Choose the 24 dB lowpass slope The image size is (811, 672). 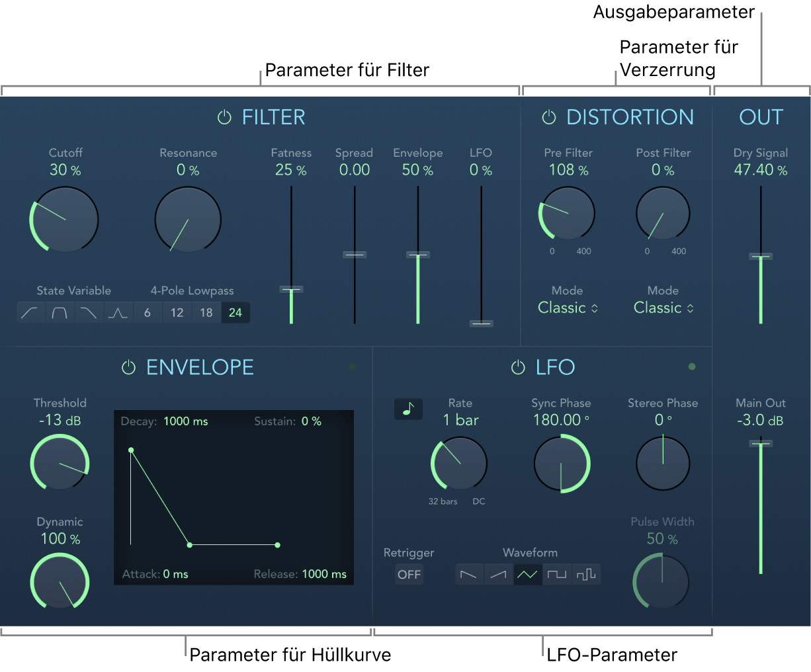click(x=235, y=313)
